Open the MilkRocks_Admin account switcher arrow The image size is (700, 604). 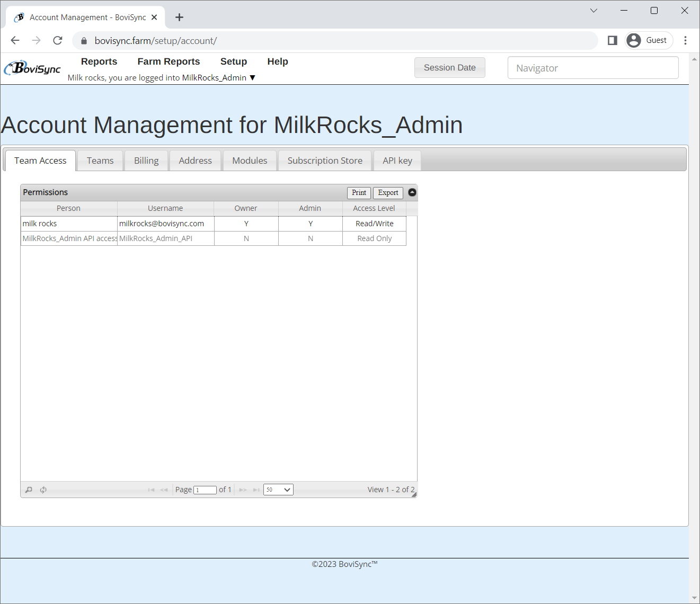pos(252,78)
